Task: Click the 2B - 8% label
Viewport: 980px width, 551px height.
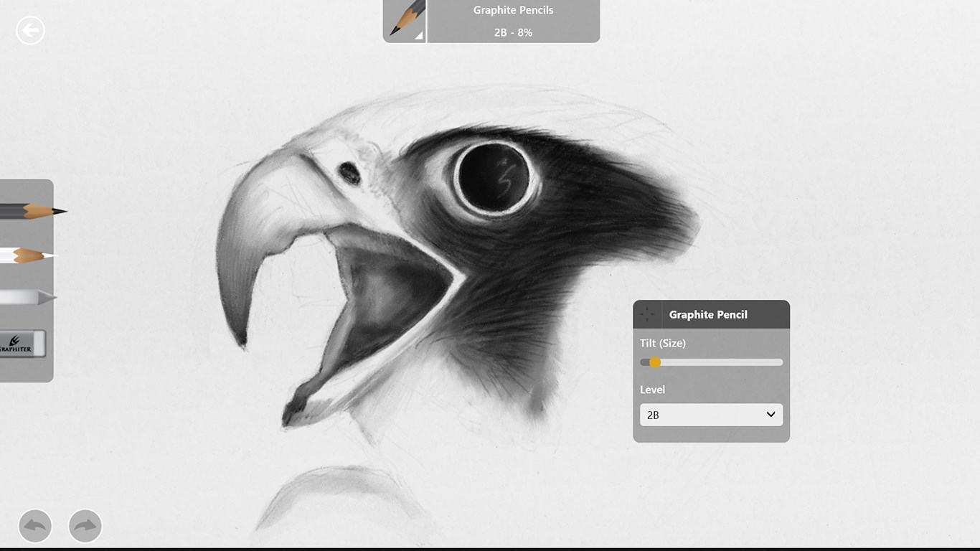Action: 513,32
